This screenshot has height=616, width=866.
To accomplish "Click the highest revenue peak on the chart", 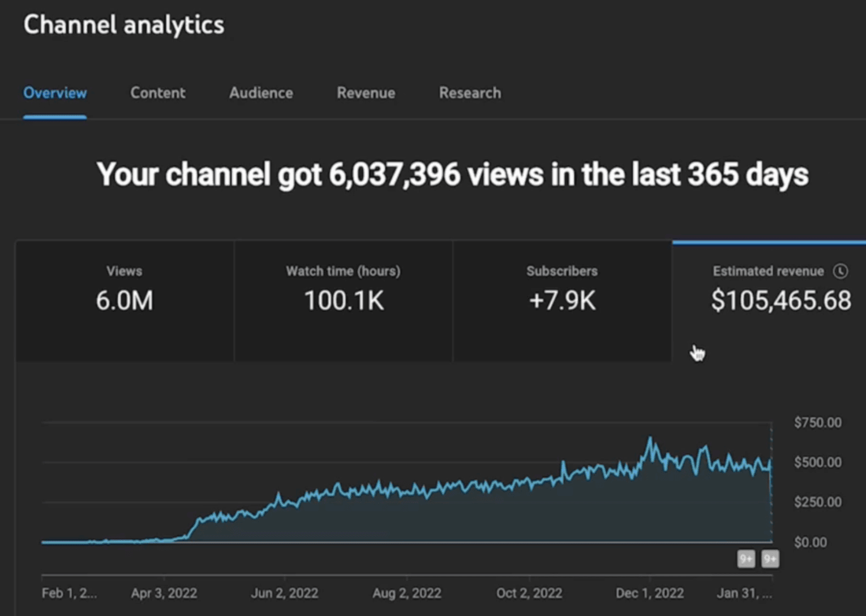I will point(650,439).
